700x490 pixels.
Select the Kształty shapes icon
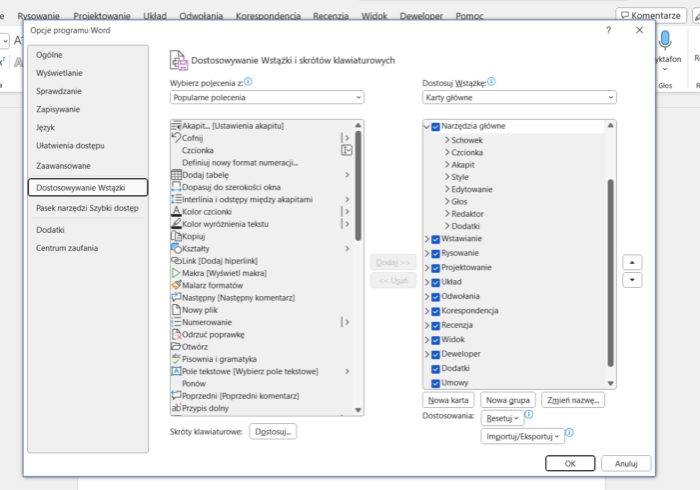(176, 248)
